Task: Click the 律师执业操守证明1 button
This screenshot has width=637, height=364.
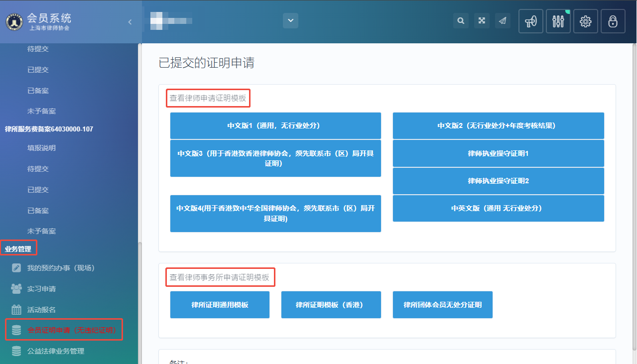Action: [498, 153]
